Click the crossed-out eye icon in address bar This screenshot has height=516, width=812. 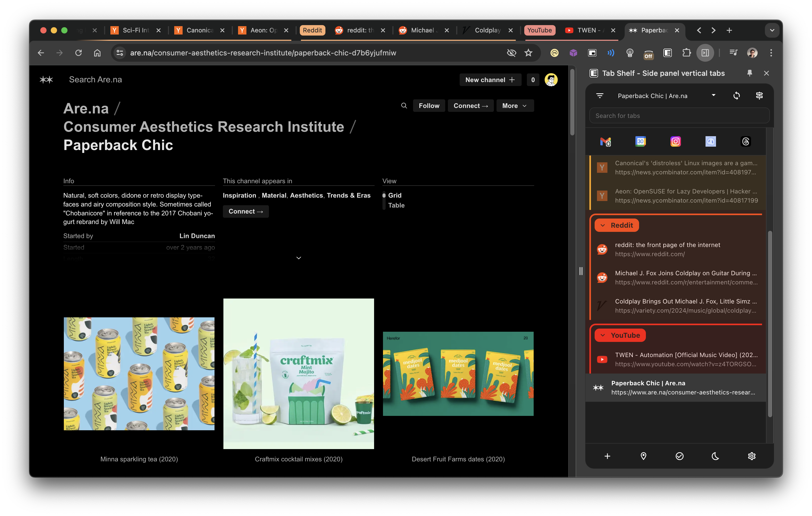(511, 53)
